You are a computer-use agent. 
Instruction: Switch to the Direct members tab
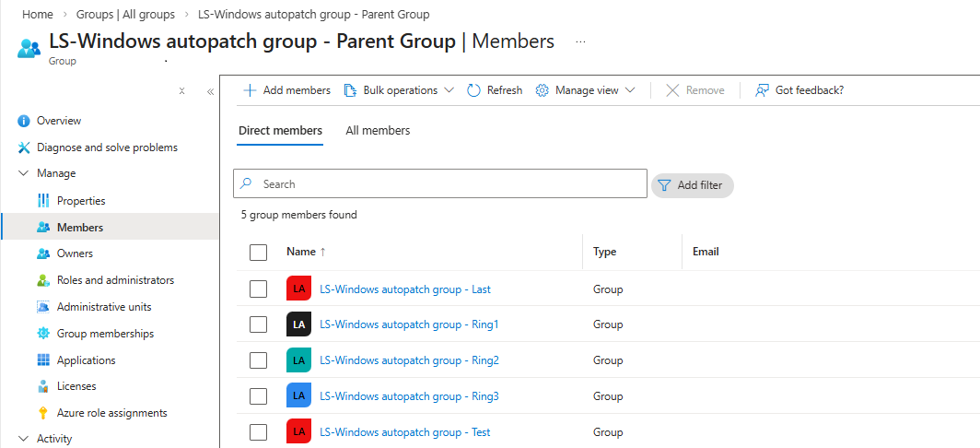280,131
